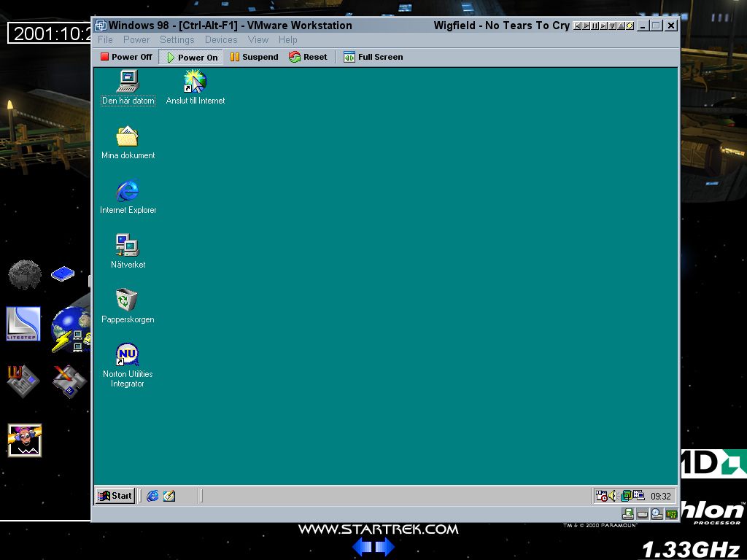The height and width of the screenshot is (560, 747).
Task: Select the Internet Explorer desktop icon
Action: tap(128, 197)
